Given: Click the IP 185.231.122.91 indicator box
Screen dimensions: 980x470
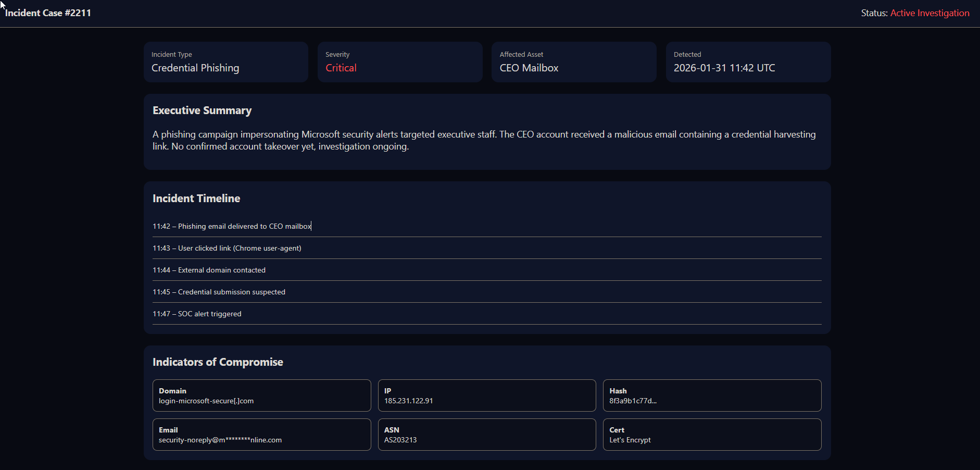Looking at the screenshot, I should (x=486, y=395).
